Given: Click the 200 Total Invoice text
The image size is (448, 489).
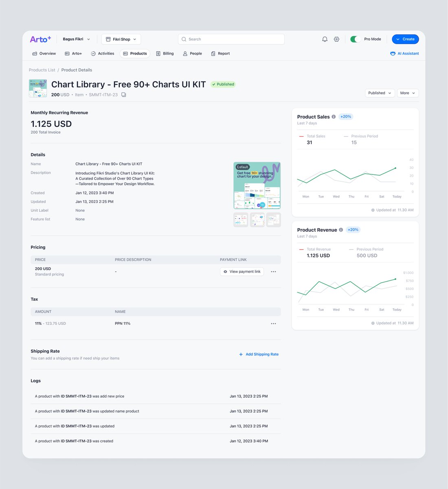Looking at the screenshot, I should [46, 132].
